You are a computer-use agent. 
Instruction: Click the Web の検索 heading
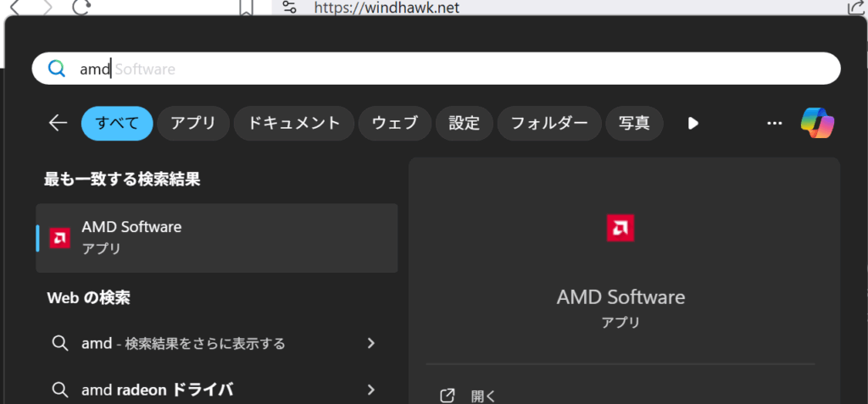89,298
